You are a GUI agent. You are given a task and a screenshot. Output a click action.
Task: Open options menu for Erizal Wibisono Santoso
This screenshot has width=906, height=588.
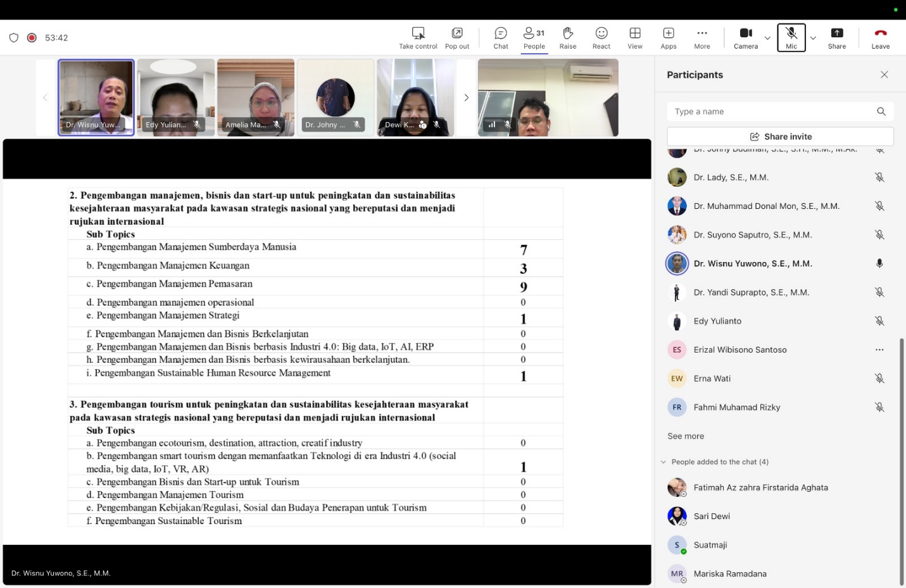[879, 349]
